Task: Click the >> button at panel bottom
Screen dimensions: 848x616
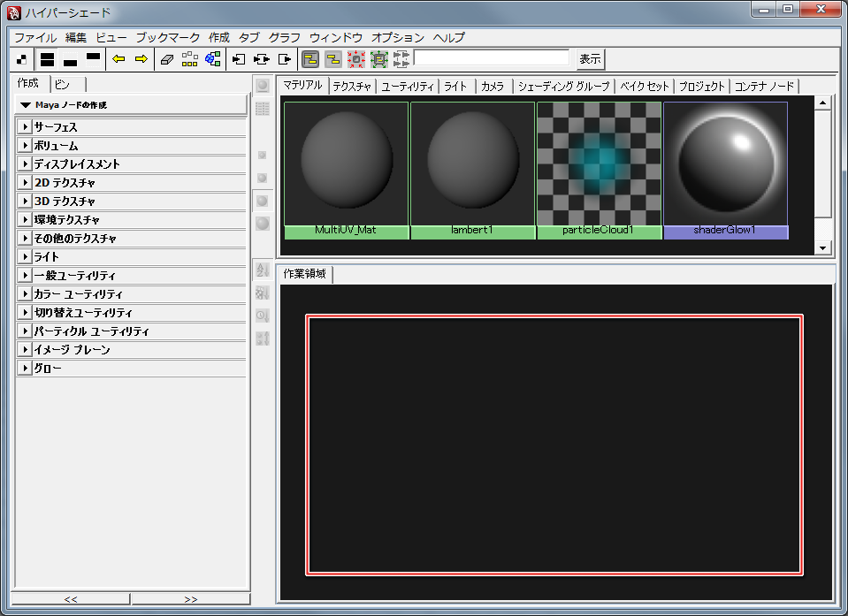Action: [191, 599]
